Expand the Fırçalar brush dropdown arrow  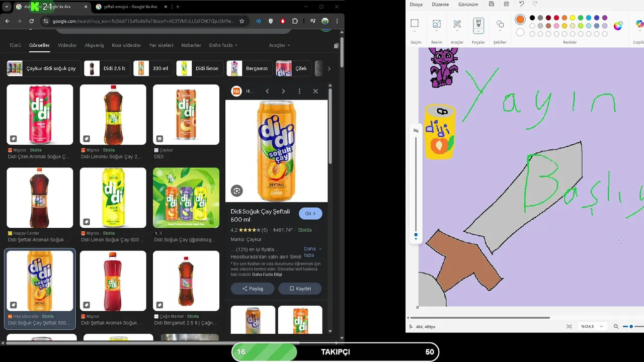coord(478,32)
